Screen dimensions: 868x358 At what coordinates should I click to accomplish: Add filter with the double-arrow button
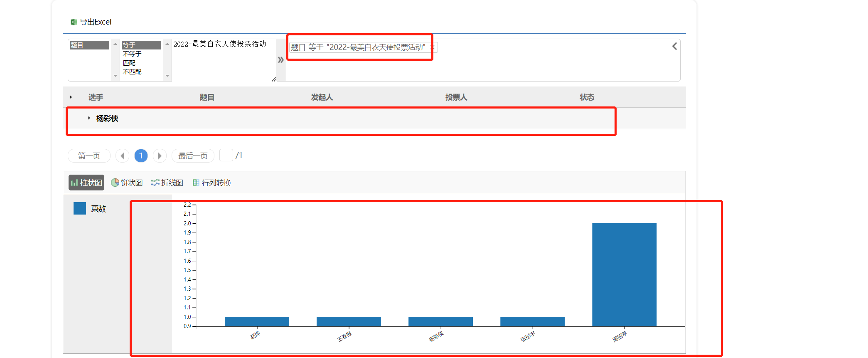(281, 60)
